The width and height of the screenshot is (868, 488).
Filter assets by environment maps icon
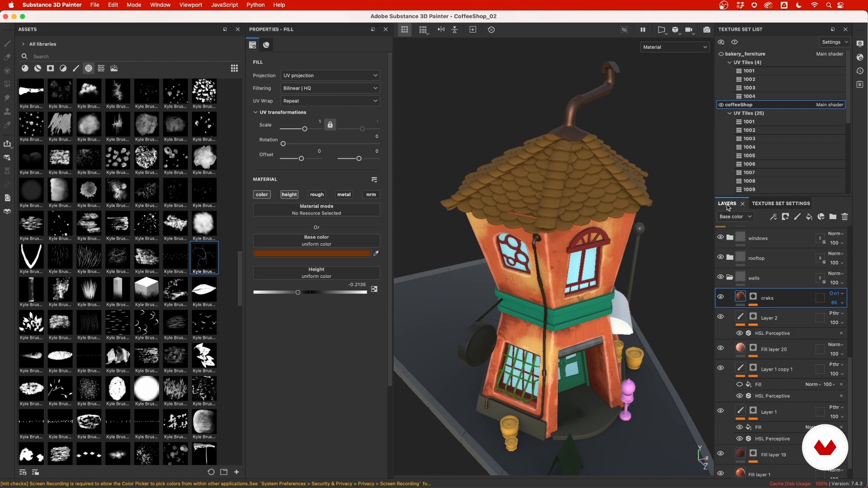(114, 68)
